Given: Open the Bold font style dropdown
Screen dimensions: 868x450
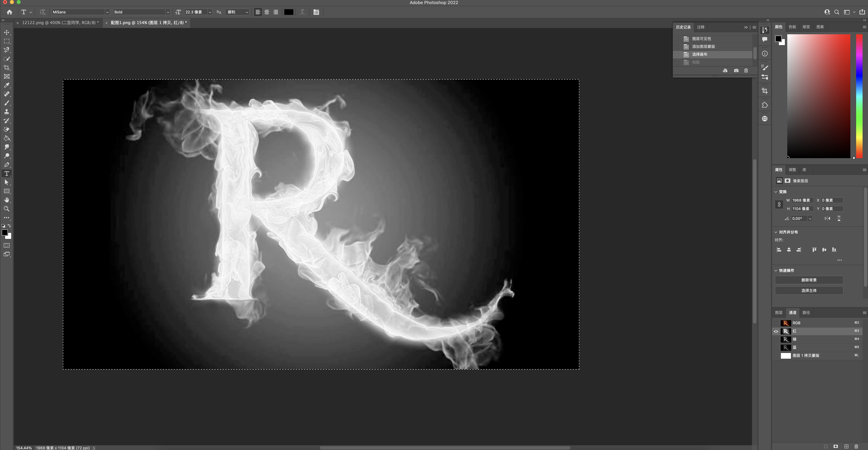Looking at the screenshot, I should click(x=167, y=12).
